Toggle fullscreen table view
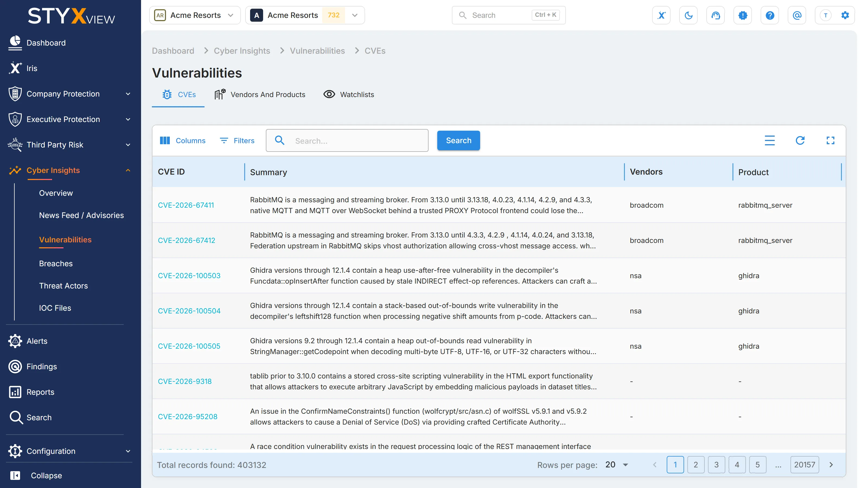 coord(830,140)
